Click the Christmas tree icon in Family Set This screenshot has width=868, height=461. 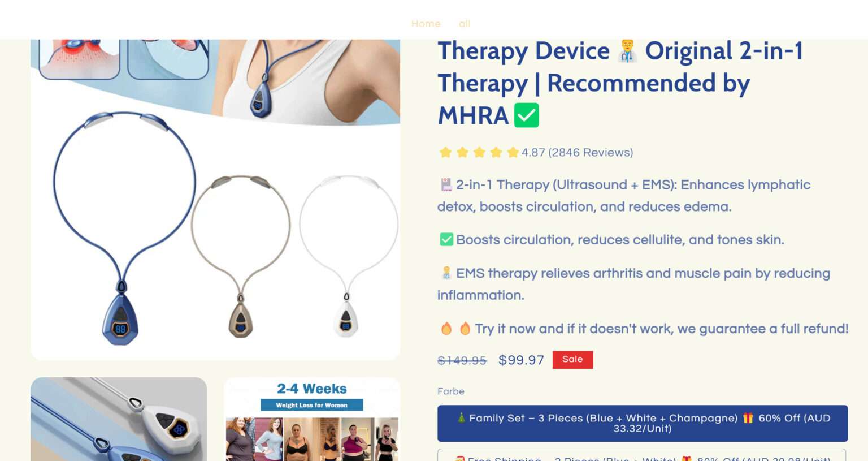(461, 418)
